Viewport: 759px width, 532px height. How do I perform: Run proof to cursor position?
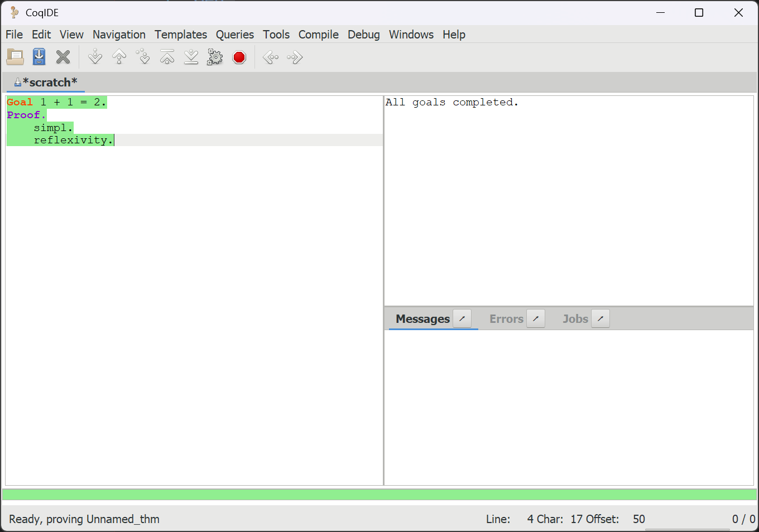[x=143, y=57]
